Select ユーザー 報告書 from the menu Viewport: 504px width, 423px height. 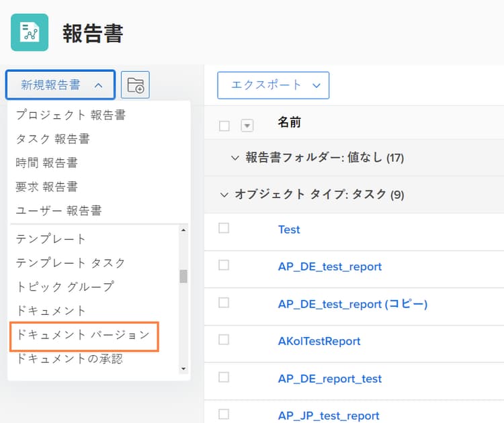click(59, 211)
